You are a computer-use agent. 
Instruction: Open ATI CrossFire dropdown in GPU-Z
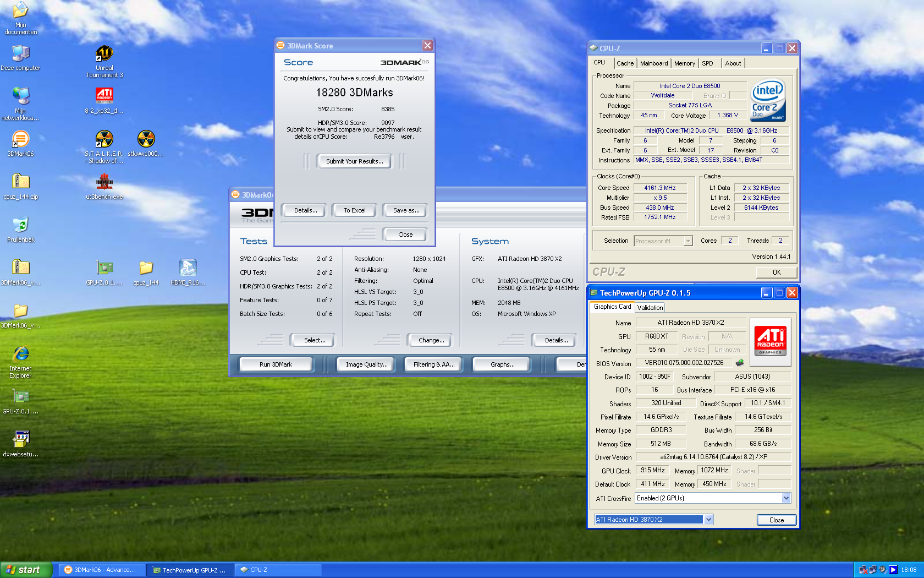(786, 498)
